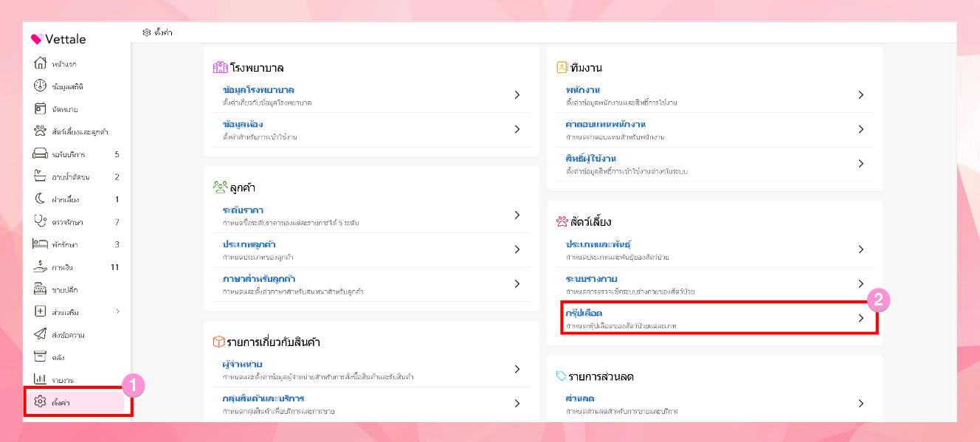Click the finance (การเงิน) hand-coin icon
The width and height of the screenshot is (980, 442).
click(x=41, y=266)
